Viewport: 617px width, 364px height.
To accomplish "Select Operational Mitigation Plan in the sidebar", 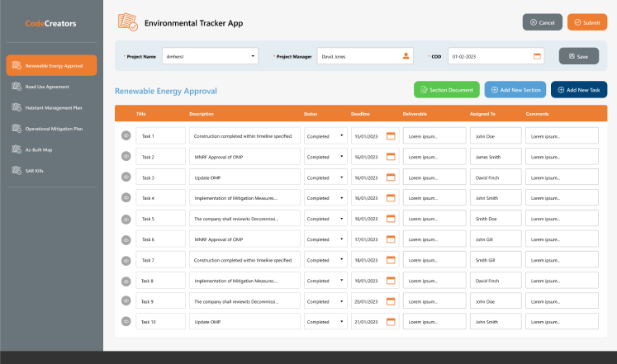I will pyautogui.click(x=54, y=129).
